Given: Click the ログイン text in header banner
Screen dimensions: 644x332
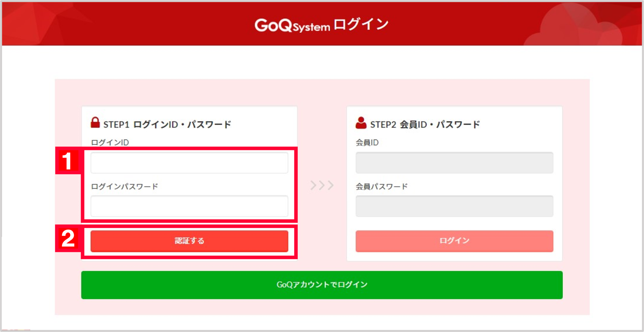Looking at the screenshot, I should pos(361,24).
